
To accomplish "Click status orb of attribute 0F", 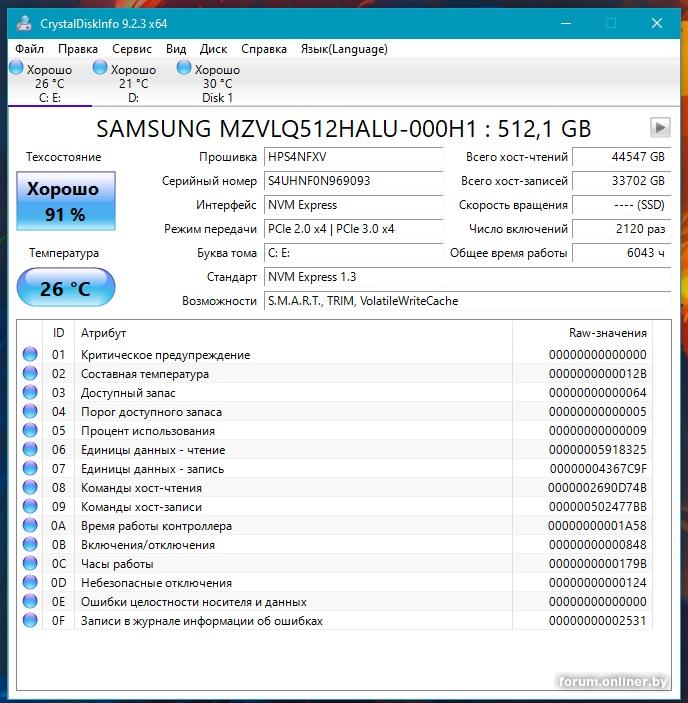I will pyautogui.click(x=30, y=621).
